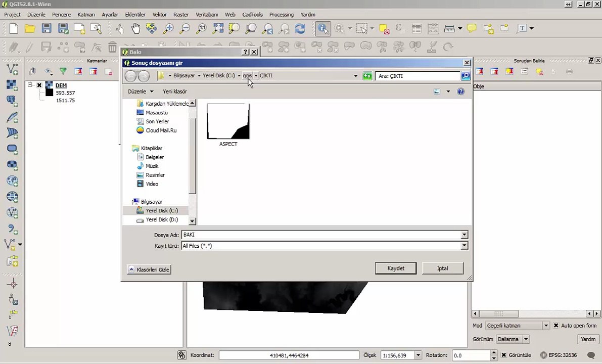
Task: Open view options dropdown arrow in dialog
Action: 448,92
